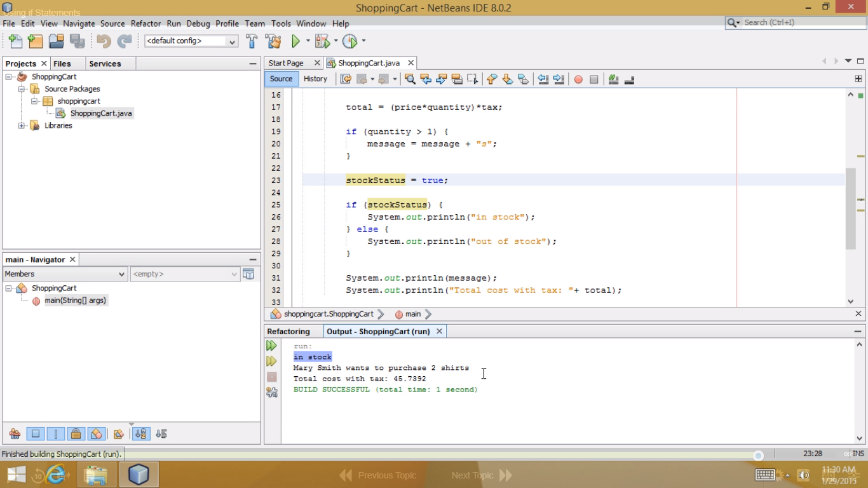Viewport: 868px width, 488px height.
Task: Click the Uncomment code icon
Action: [x=630, y=79]
